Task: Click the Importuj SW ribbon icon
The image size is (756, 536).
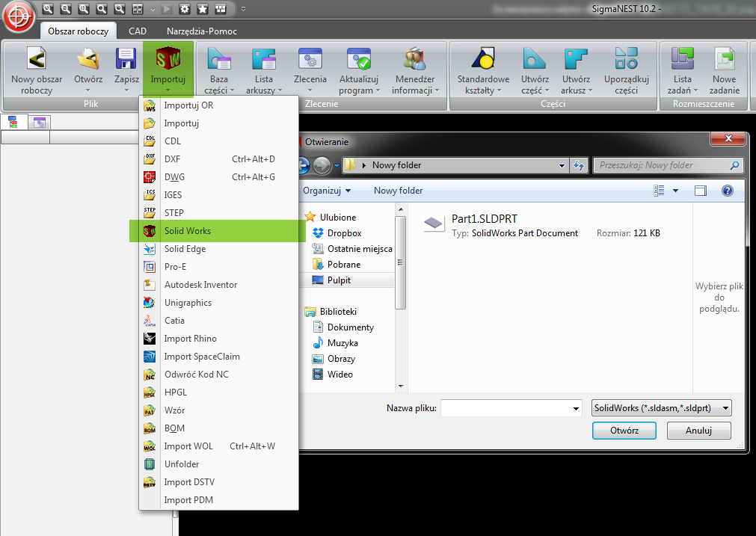Action: click(x=168, y=59)
